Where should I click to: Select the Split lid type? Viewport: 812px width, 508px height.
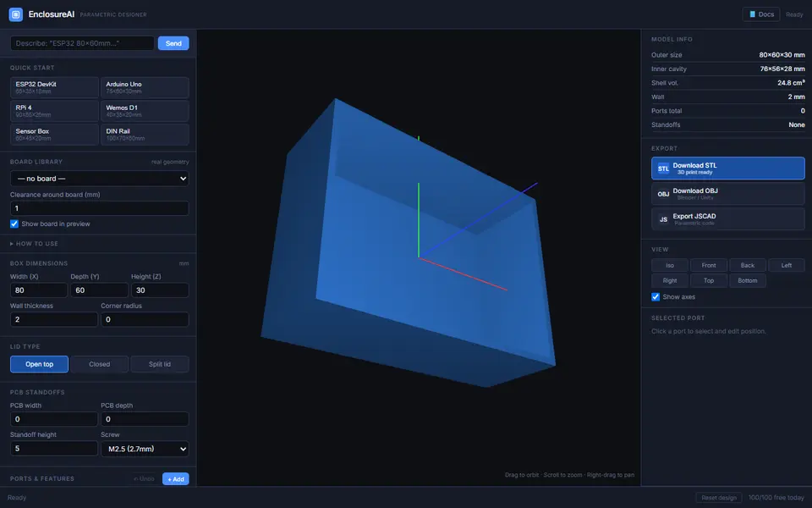(160, 364)
